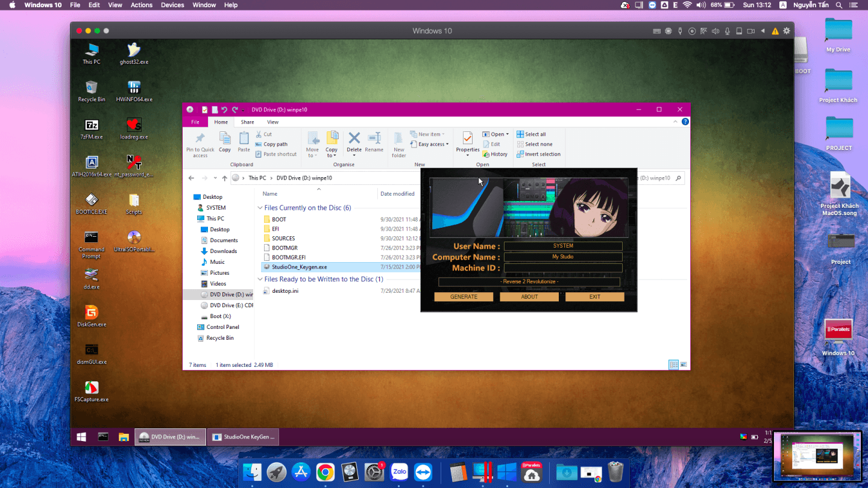Open TeamViewer in the macOS Dock

pyautogui.click(x=424, y=472)
